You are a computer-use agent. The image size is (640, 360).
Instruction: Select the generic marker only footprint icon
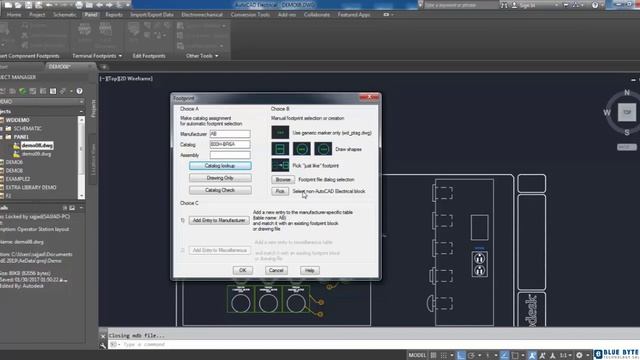pyautogui.click(x=280, y=133)
